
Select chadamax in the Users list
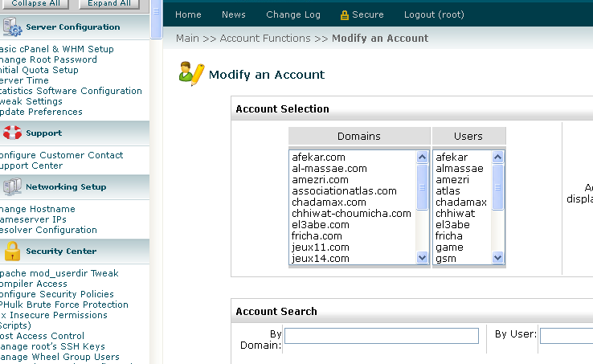click(461, 202)
